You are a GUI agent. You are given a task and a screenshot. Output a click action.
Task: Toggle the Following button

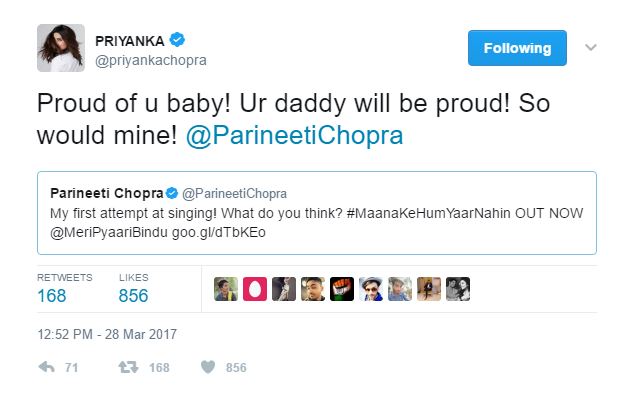coord(517,48)
